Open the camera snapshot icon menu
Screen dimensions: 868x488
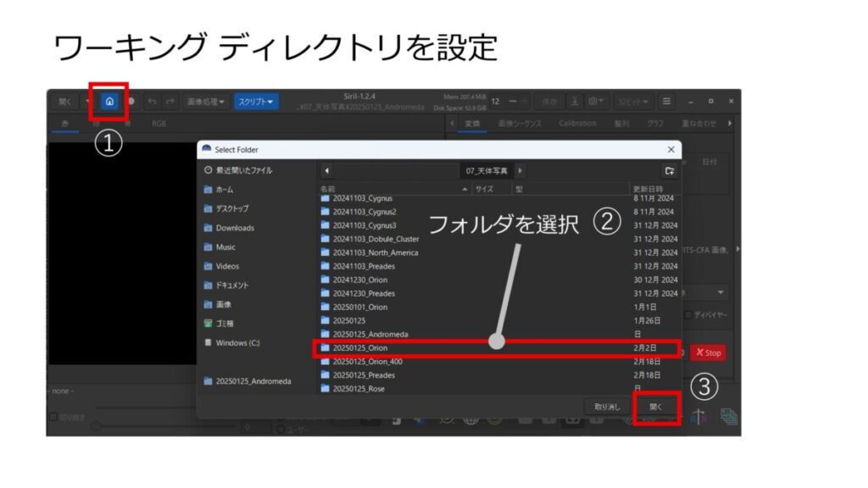click(596, 102)
